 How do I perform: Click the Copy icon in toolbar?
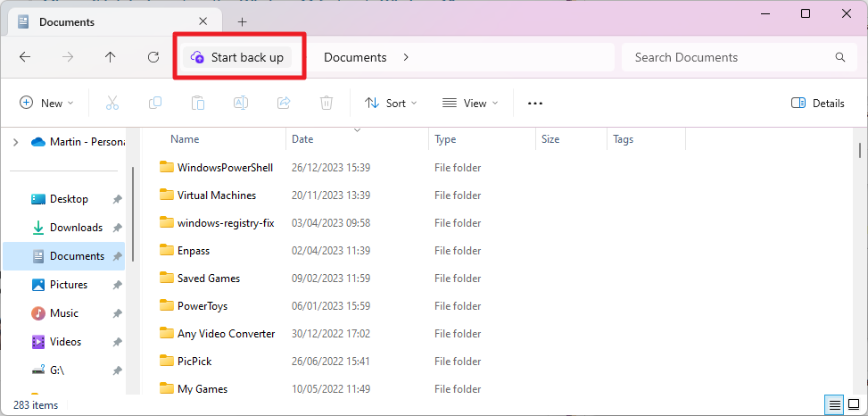[x=155, y=103]
